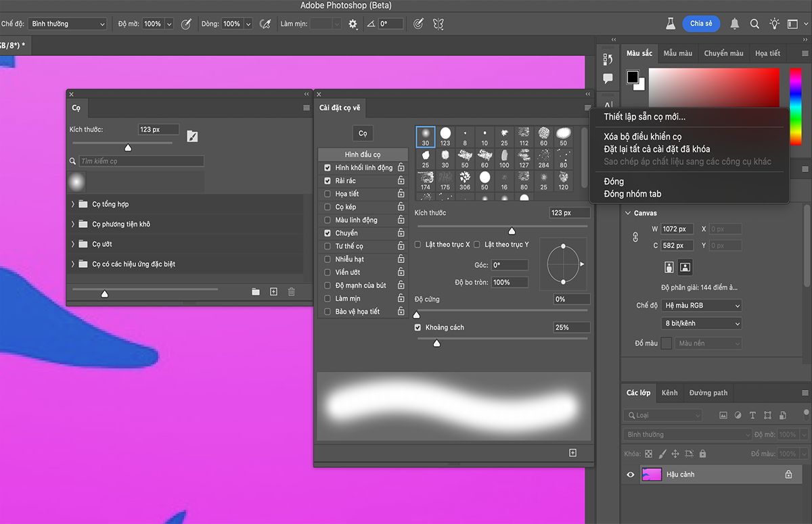Viewport: 812px width, 524px height.
Task: Click the Chia sẻ button
Action: [700, 24]
